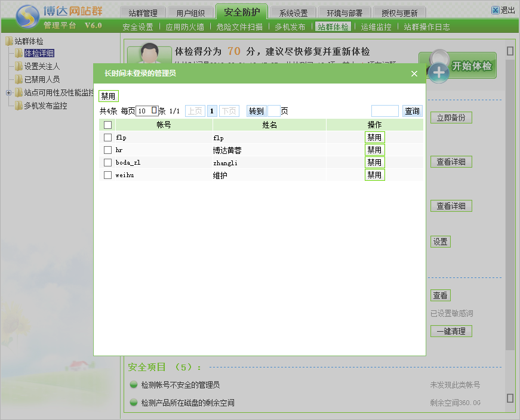This screenshot has width=520, height=420.
Task: Click the search input field beside 查询
Action: 384,111
